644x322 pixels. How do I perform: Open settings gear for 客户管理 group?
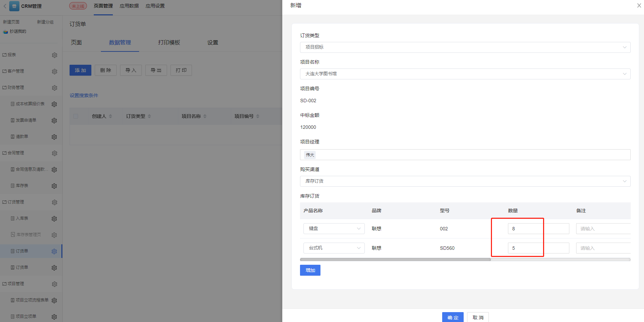[x=55, y=72]
